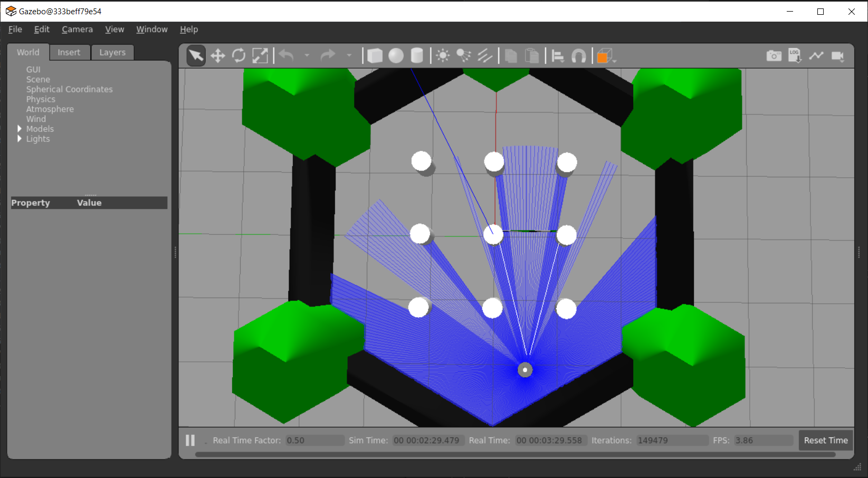The image size is (868, 478).
Task: Switch to the World tab
Action: pos(28,52)
